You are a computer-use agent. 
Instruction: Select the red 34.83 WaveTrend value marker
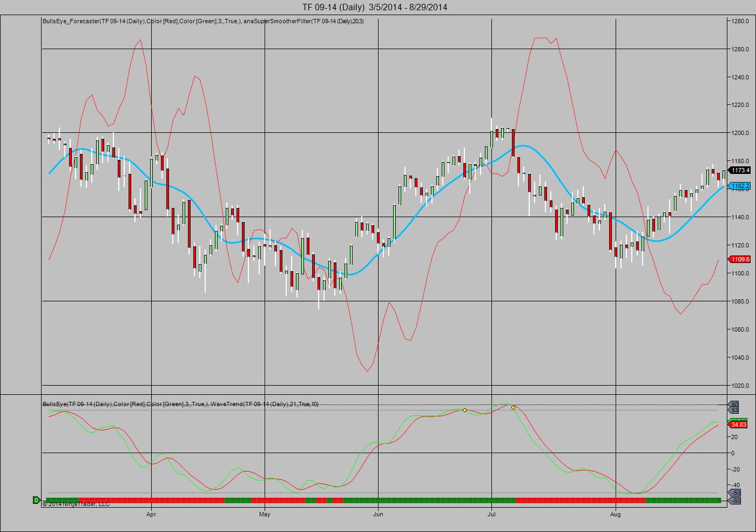click(x=738, y=425)
